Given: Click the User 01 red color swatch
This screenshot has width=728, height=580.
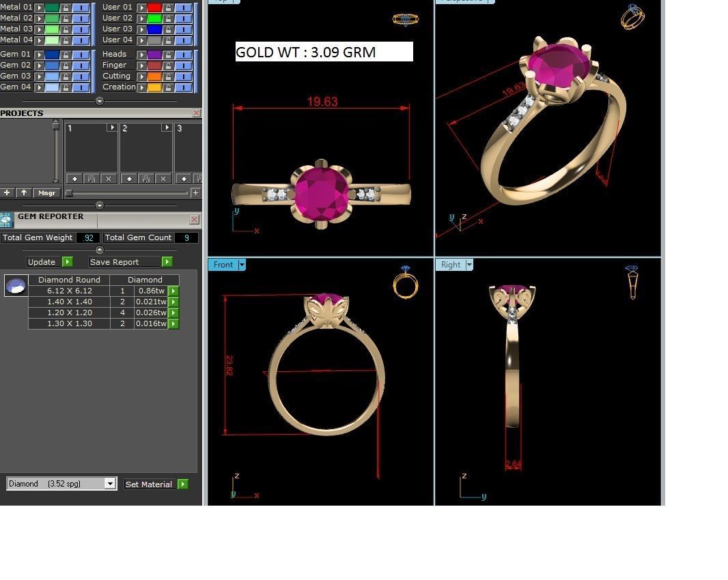Looking at the screenshot, I should tap(154, 8).
